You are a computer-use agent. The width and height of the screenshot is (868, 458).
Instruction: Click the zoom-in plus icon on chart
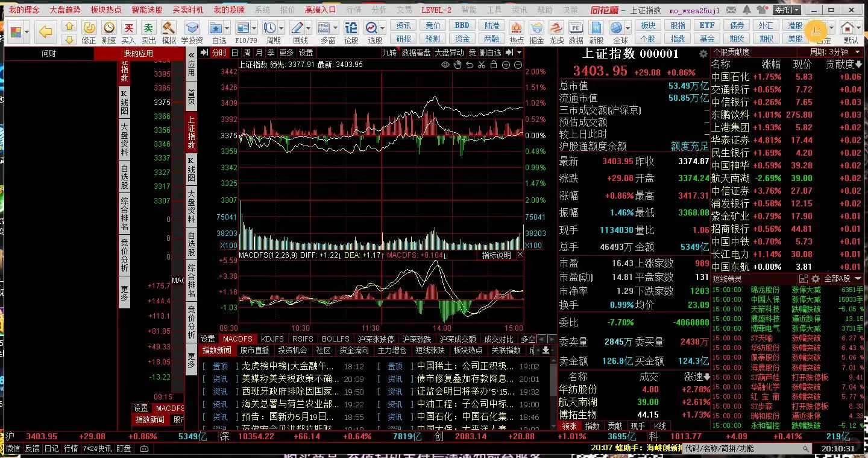pos(507,65)
